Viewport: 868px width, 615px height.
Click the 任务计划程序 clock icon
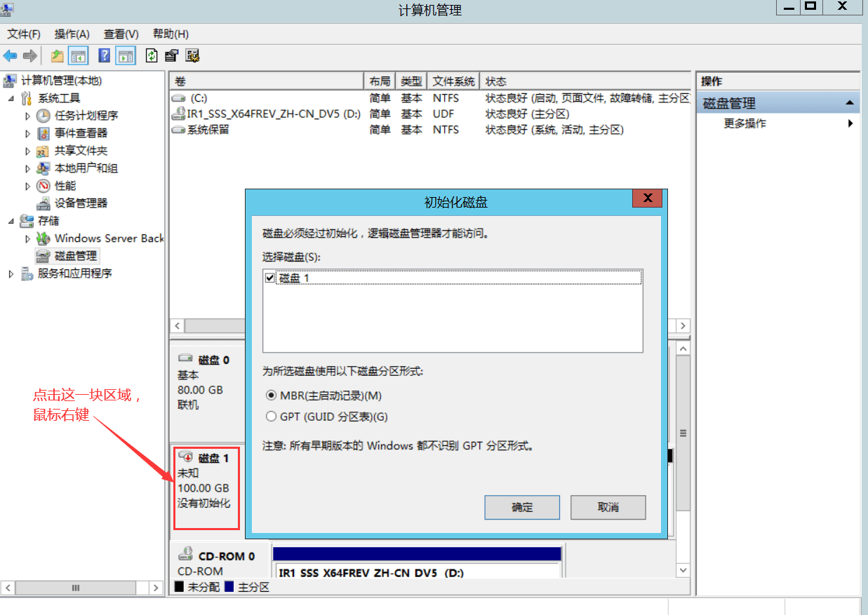click(44, 116)
